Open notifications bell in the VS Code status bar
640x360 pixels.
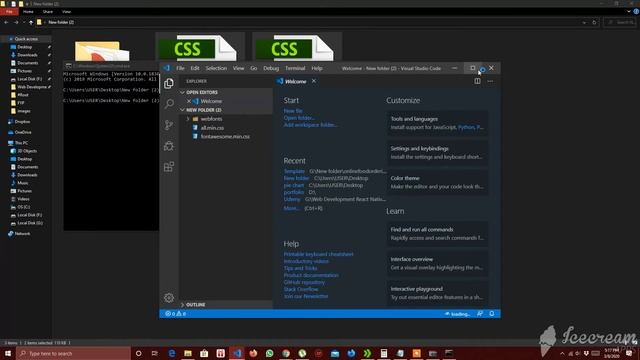(492, 314)
